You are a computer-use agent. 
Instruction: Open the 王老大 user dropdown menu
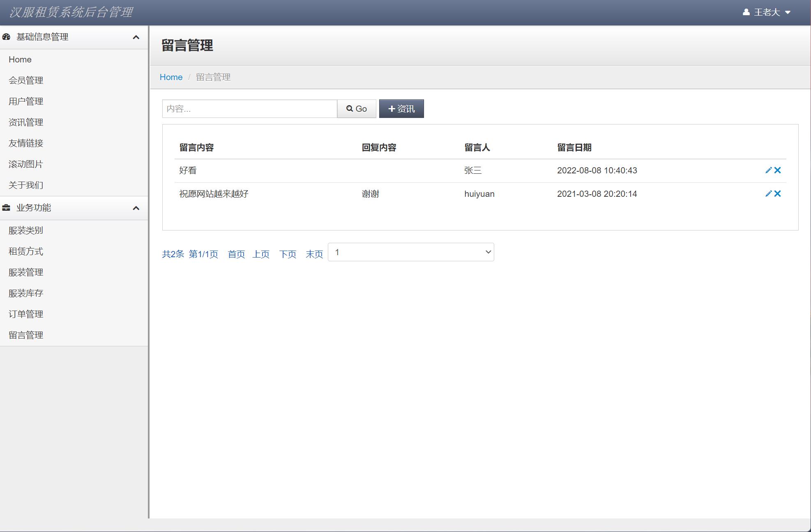[x=767, y=12]
